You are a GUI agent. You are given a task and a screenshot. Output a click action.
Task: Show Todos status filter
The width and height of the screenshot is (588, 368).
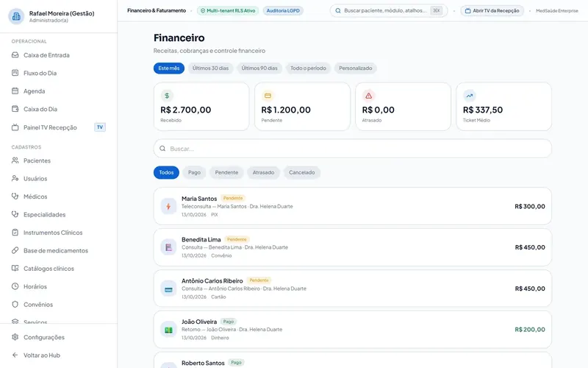coord(166,172)
